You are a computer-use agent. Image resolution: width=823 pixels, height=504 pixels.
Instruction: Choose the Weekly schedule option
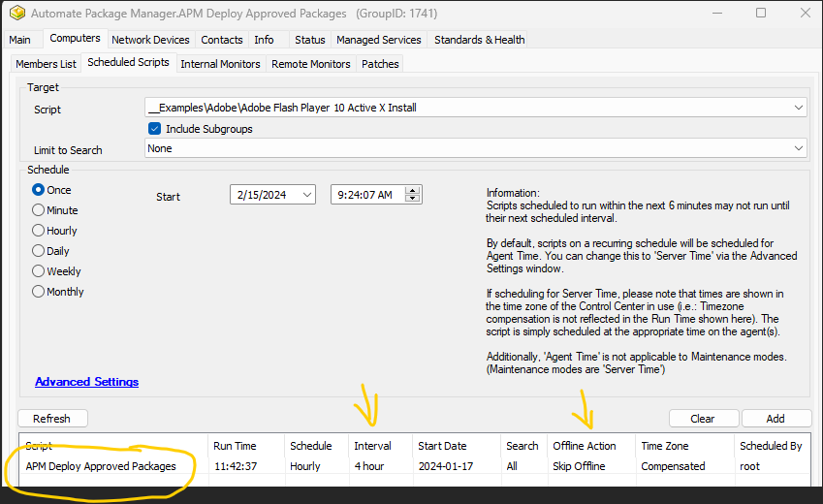coord(39,271)
